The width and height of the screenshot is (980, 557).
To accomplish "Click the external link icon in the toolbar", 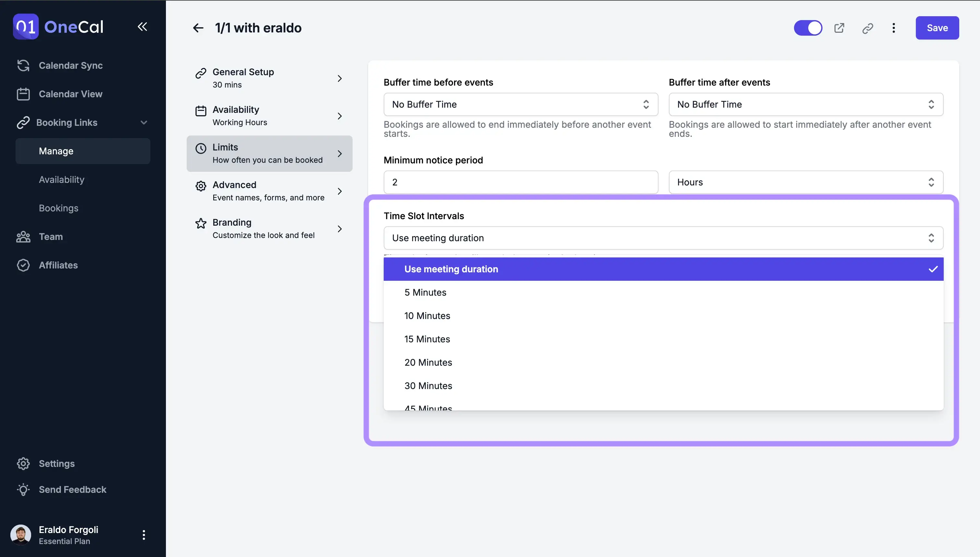I will pos(839,28).
